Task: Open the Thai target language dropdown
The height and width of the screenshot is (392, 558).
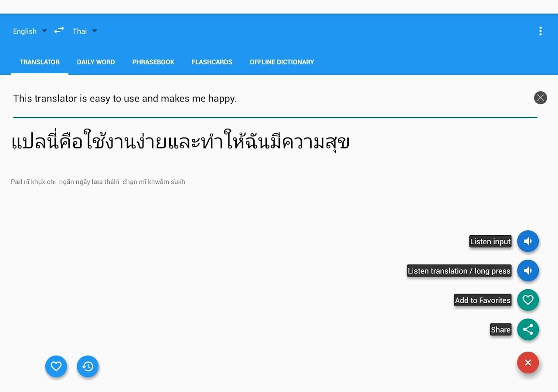Action: [x=85, y=31]
